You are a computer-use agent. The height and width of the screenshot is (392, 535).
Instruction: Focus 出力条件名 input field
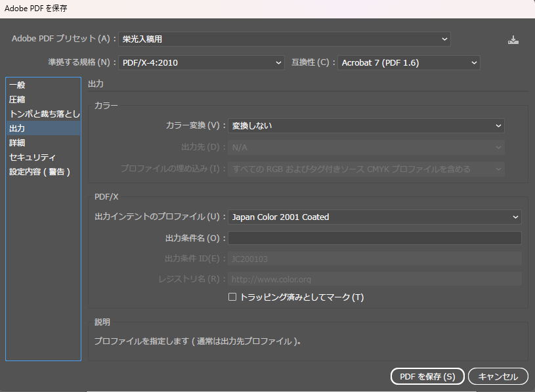(x=375, y=238)
